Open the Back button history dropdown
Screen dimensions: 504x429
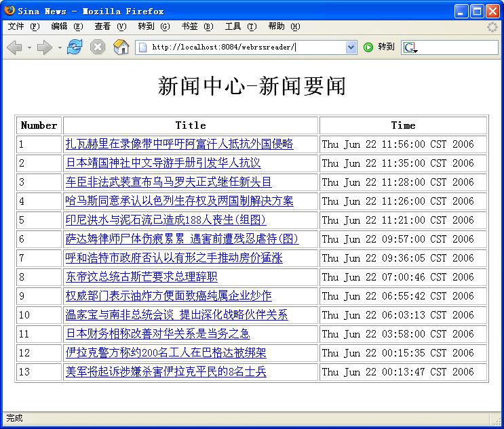(29, 47)
